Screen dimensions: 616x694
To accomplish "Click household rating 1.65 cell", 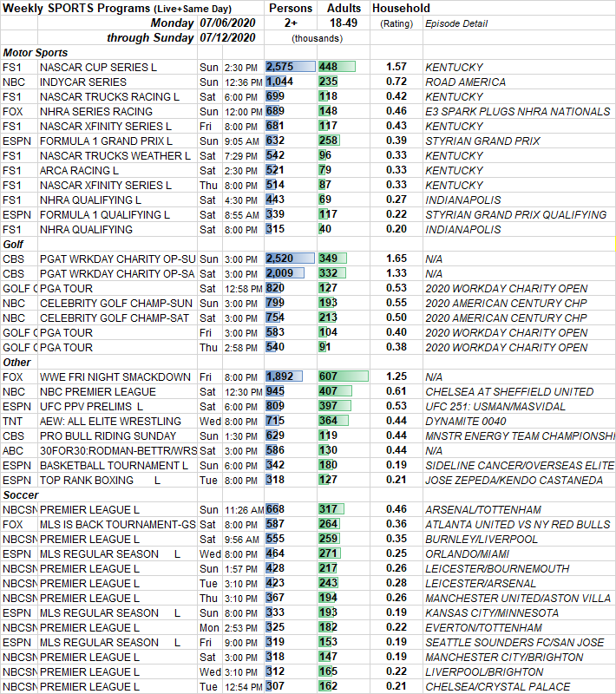I will [396, 259].
